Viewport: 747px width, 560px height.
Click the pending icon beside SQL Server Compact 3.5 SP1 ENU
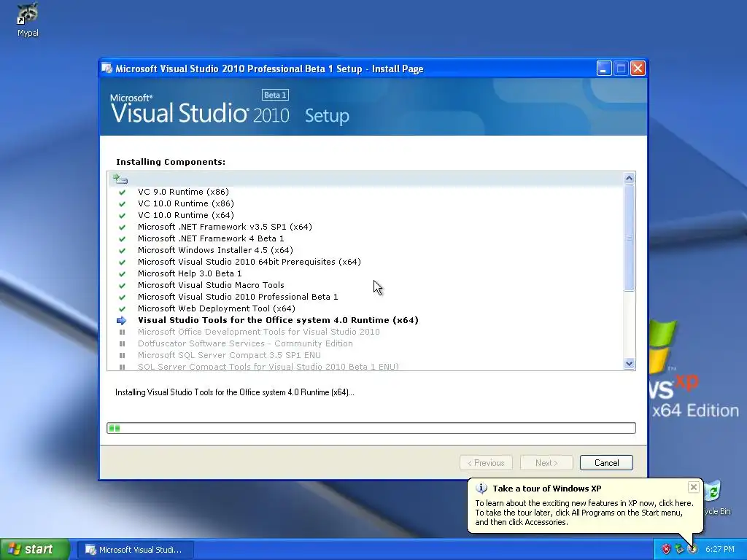tap(122, 355)
